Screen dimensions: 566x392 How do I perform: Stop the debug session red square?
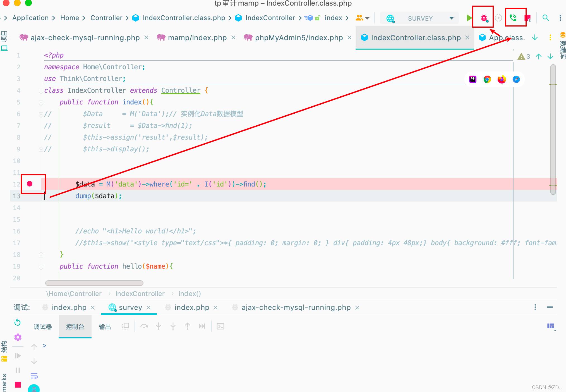18,385
